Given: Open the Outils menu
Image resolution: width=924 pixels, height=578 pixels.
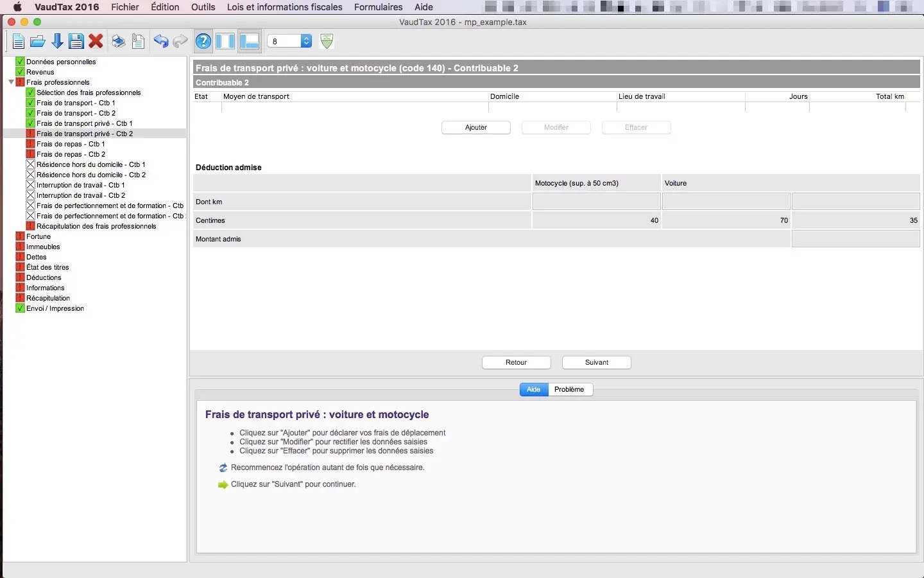Looking at the screenshot, I should click(203, 7).
